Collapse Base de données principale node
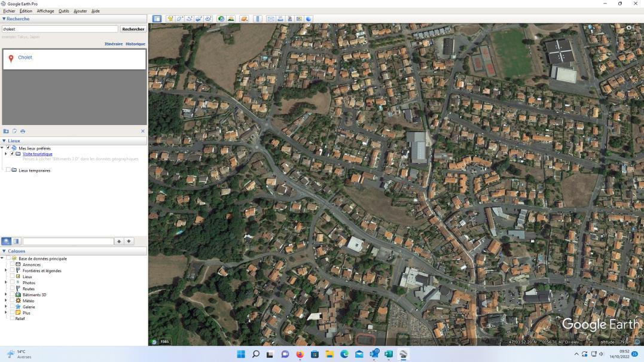Image resolution: width=644 pixels, height=362 pixels. [2, 258]
